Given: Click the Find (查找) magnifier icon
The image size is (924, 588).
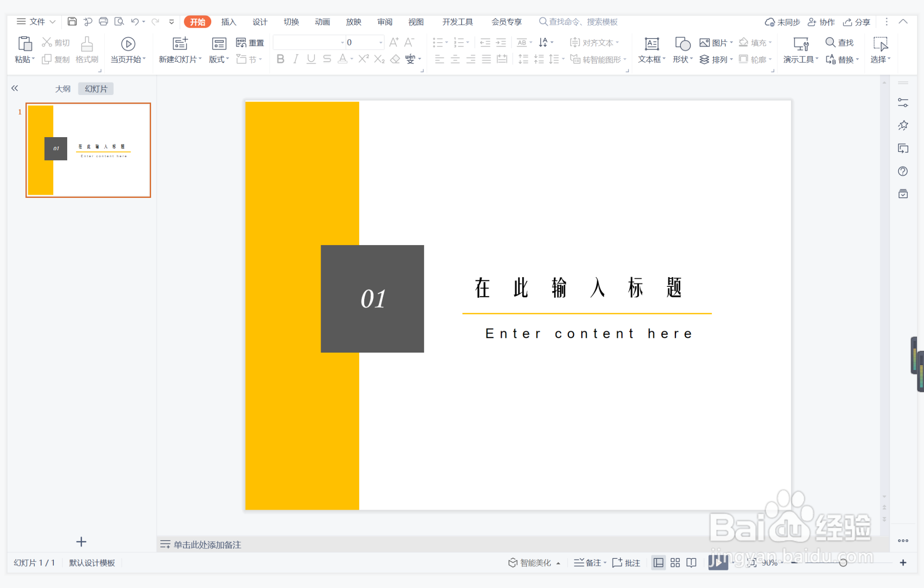Looking at the screenshot, I should (830, 42).
